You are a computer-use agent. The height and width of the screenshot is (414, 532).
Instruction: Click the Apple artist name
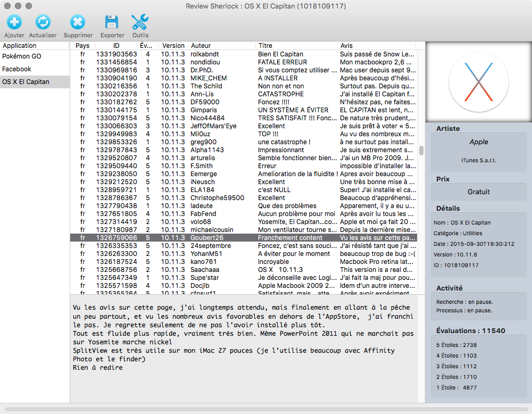[479, 142]
